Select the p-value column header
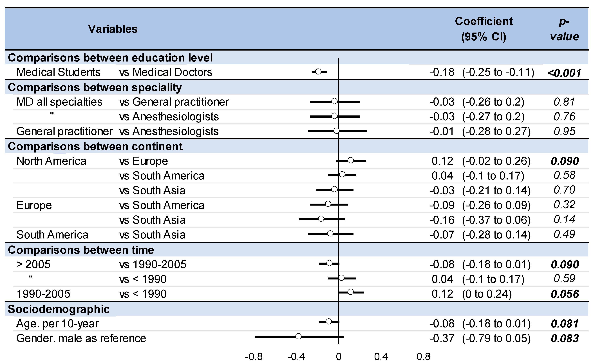The height and width of the screenshot is (364, 593). pyautogui.click(x=564, y=29)
